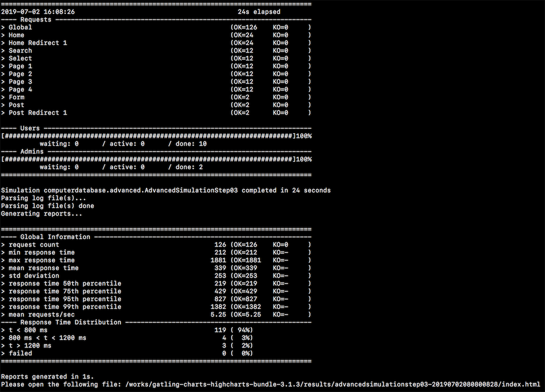
Task: Click the 5.25 mean requests/sec value
Action: click(218, 314)
